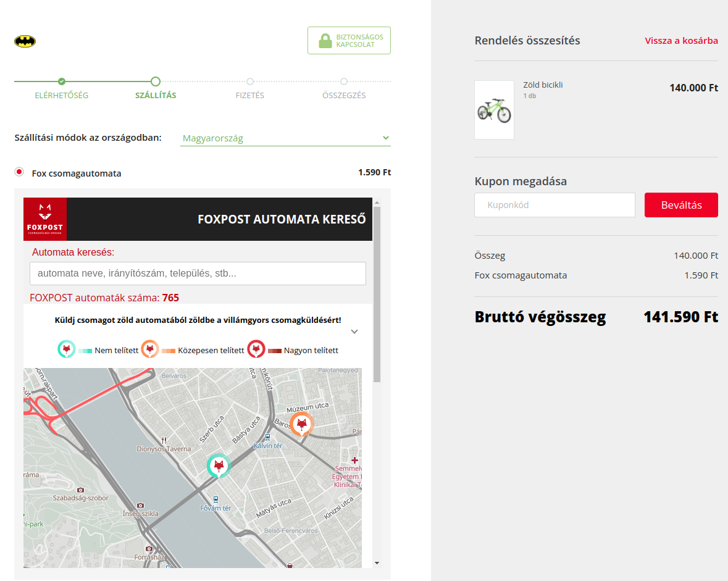This screenshot has height=581, width=728.
Task: Click the green bicycle product thumbnail
Action: click(494, 110)
